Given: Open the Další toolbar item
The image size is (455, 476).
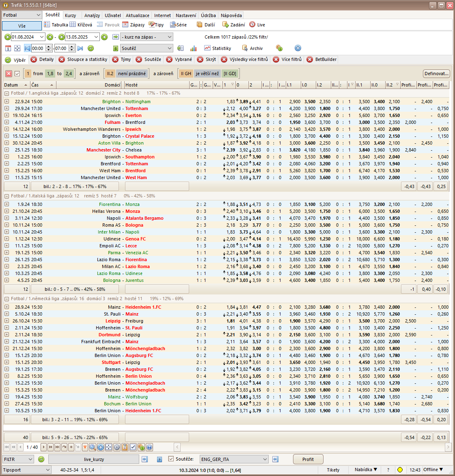Looking at the screenshot, I should click(206, 25).
